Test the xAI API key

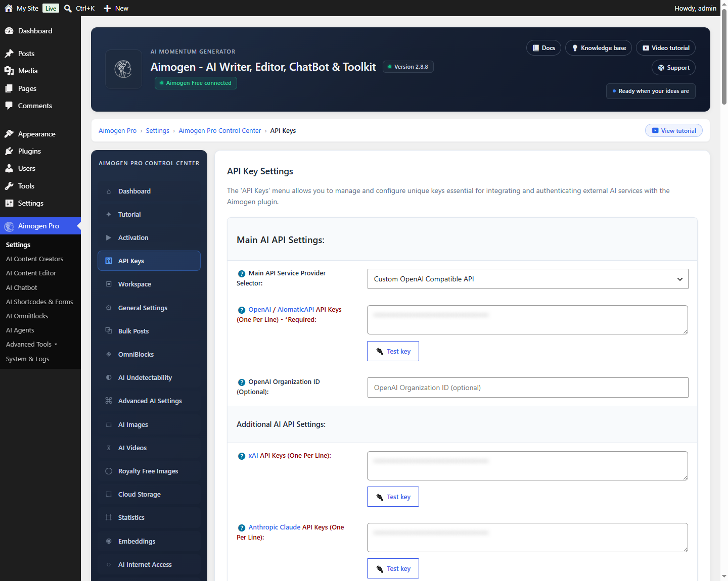point(393,497)
